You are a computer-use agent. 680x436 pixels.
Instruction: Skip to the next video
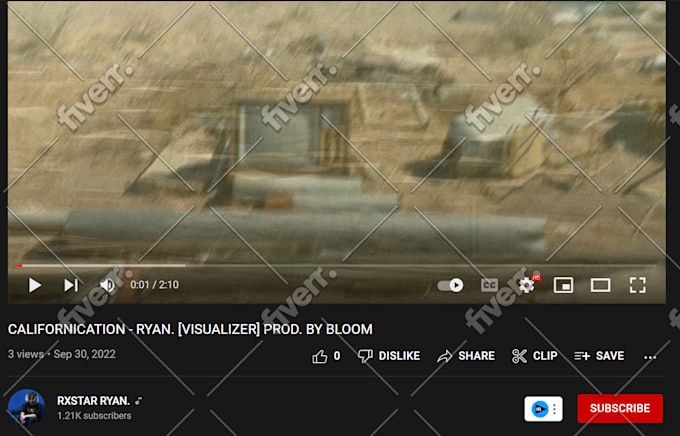[x=71, y=285]
